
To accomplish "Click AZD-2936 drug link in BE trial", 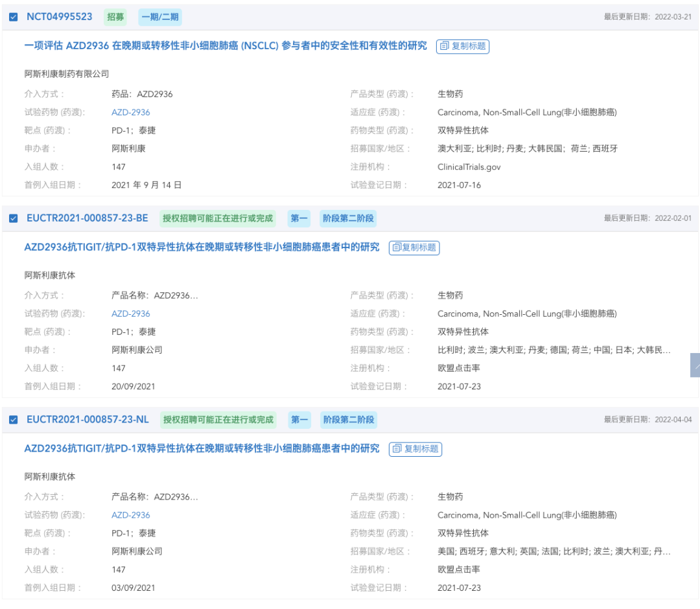I will (x=131, y=314).
